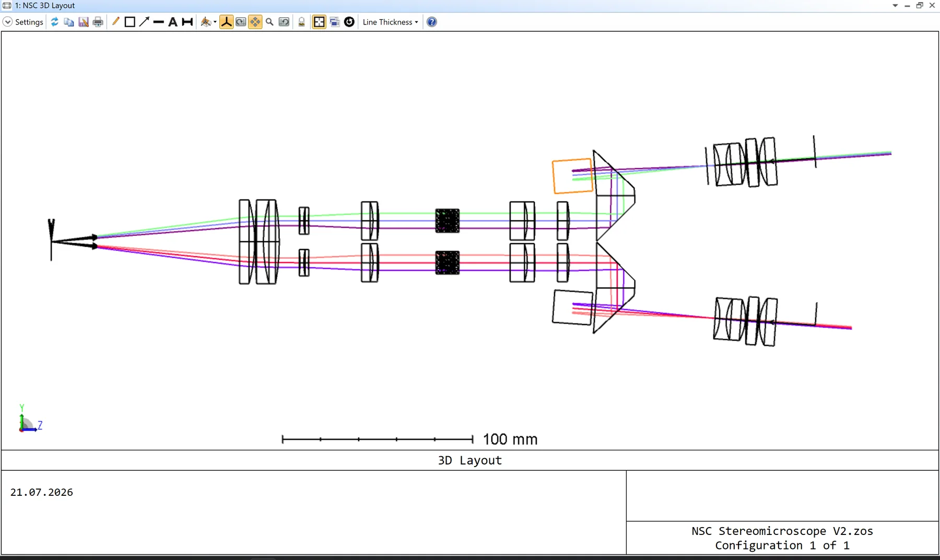Refresh the layout with update arrows
This screenshot has height=560, width=940.
(x=54, y=22)
